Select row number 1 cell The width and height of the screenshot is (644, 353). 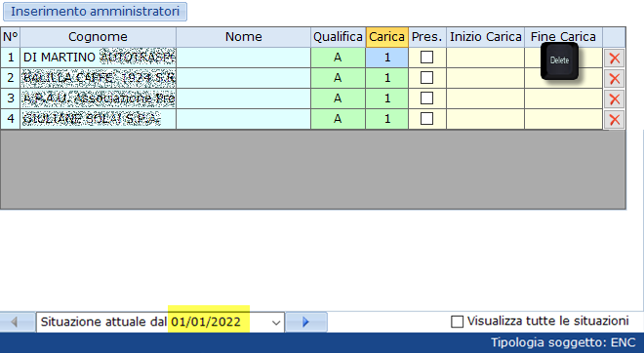[11, 58]
